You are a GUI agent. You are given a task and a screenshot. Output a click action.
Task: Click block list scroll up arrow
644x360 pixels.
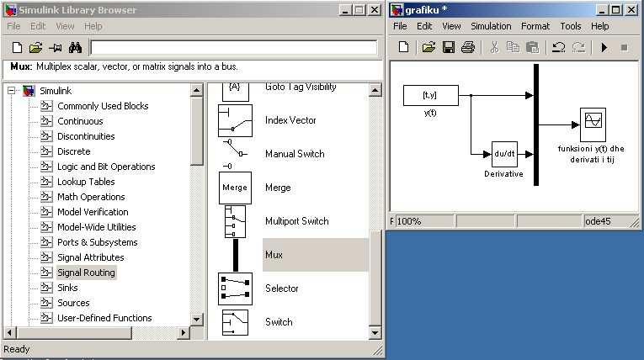[375, 90]
